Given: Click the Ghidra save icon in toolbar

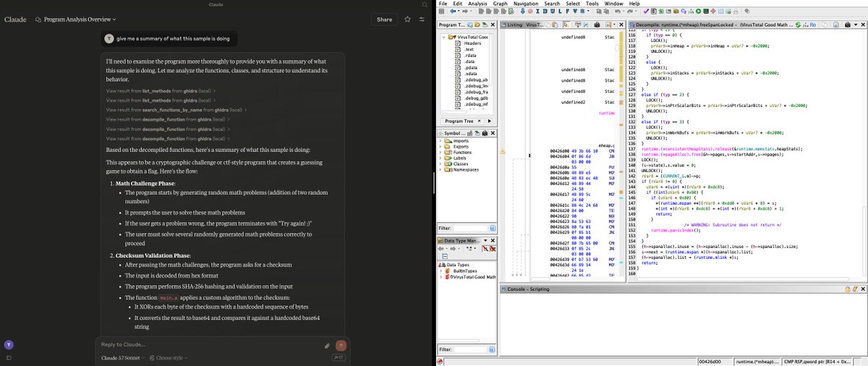Looking at the screenshot, I should click(441, 12).
